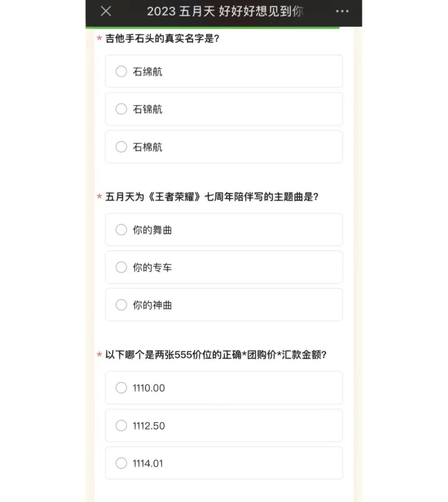Close the survey page with X icon
This screenshot has height=502, width=448.
(x=106, y=11)
